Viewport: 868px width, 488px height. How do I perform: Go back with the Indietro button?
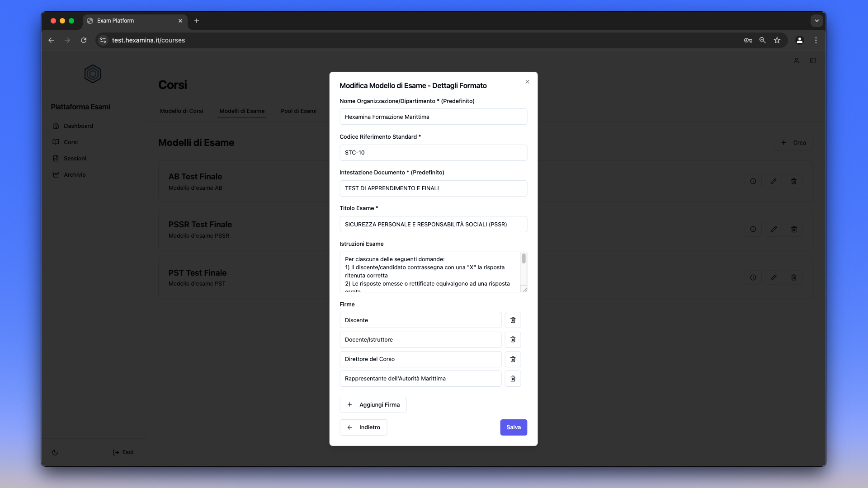(x=363, y=427)
